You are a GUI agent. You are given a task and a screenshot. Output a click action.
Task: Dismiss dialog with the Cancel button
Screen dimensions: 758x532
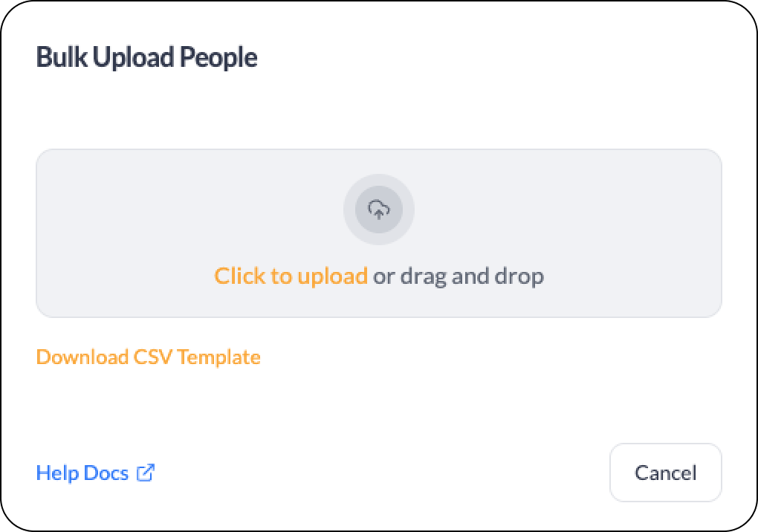[x=666, y=473]
